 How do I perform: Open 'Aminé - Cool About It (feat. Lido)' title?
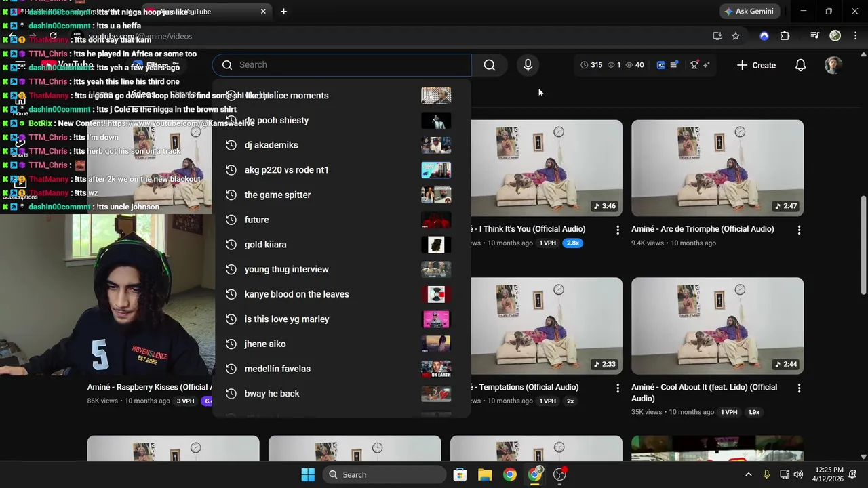(704, 392)
